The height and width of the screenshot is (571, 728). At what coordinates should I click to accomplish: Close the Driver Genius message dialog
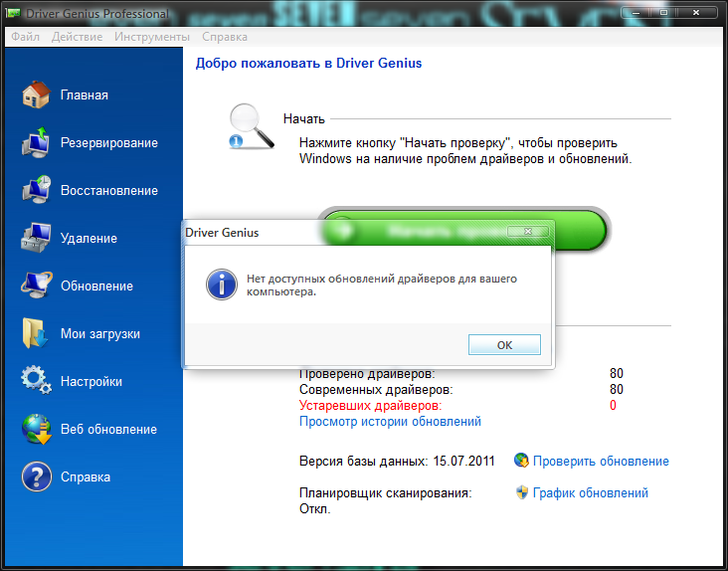point(528,231)
